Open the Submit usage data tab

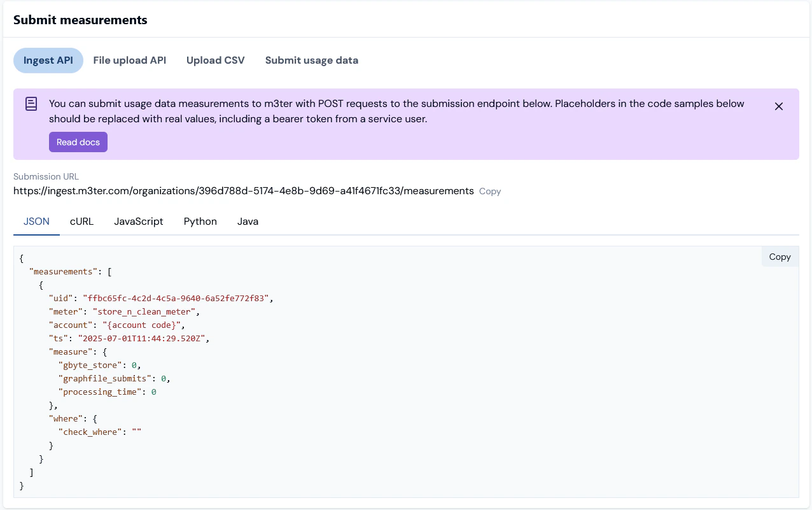312,60
